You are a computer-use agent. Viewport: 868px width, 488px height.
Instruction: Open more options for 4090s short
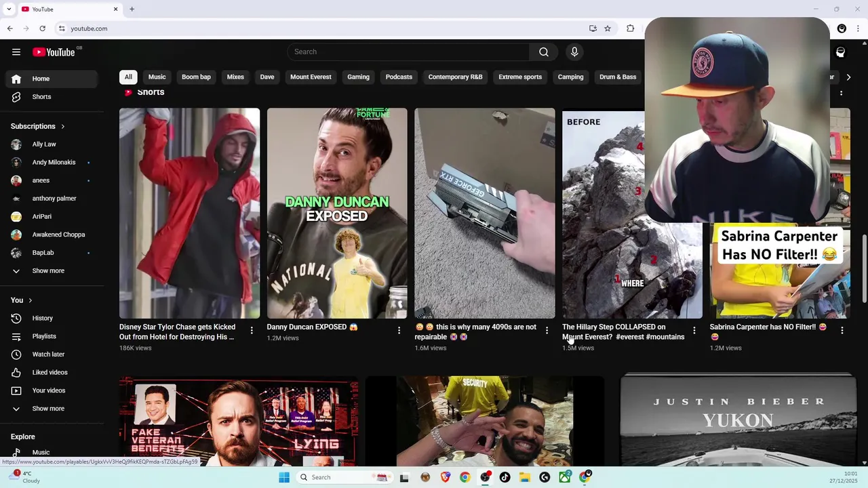click(547, 331)
